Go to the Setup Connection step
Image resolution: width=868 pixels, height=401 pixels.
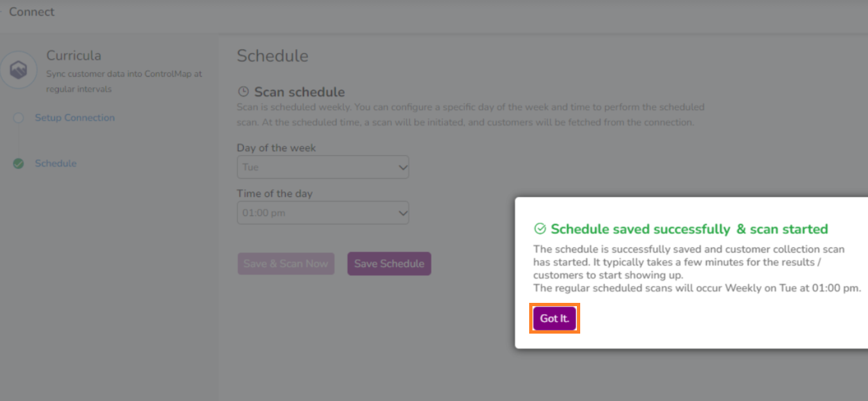75,118
